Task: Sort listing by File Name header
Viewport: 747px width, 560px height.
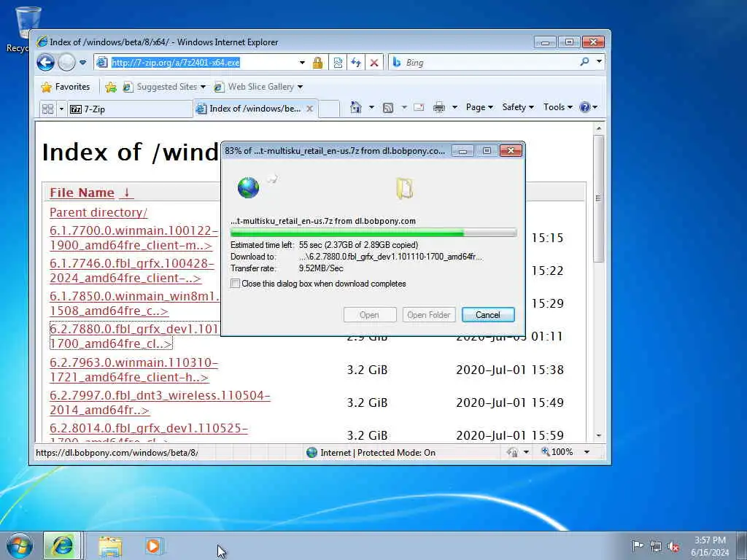Action: click(90, 192)
